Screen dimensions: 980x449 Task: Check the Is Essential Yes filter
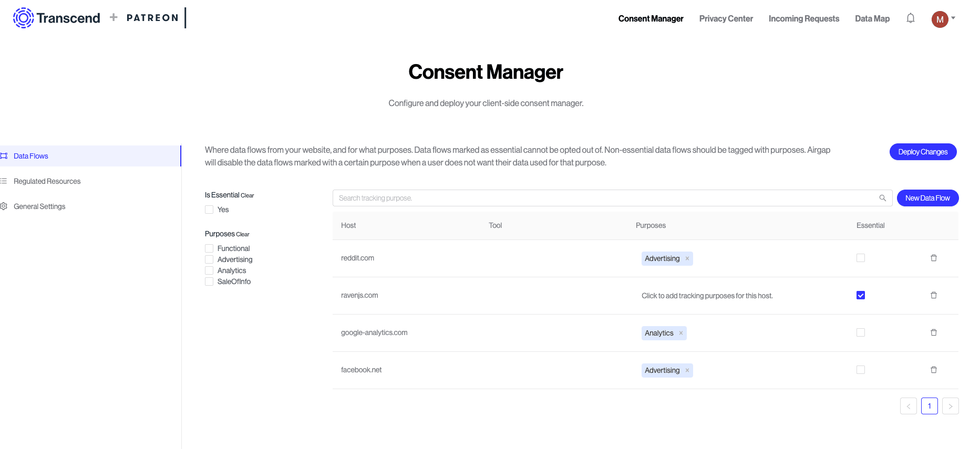(209, 210)
